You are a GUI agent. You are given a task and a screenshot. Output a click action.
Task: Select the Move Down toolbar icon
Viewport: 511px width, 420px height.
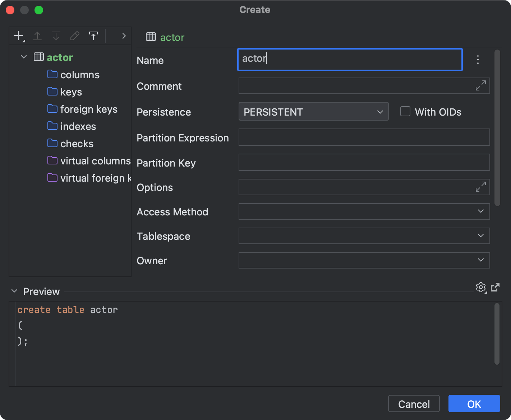tap(56, 36)
